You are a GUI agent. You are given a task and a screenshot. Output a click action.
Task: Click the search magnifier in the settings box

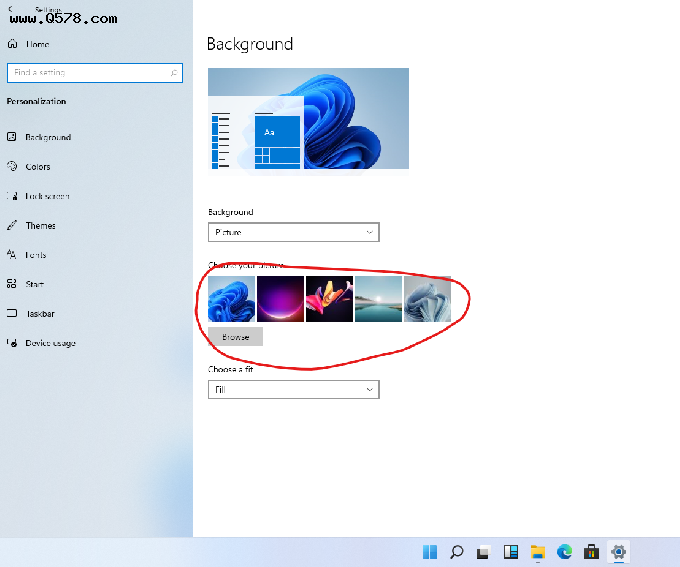[173, 72]
